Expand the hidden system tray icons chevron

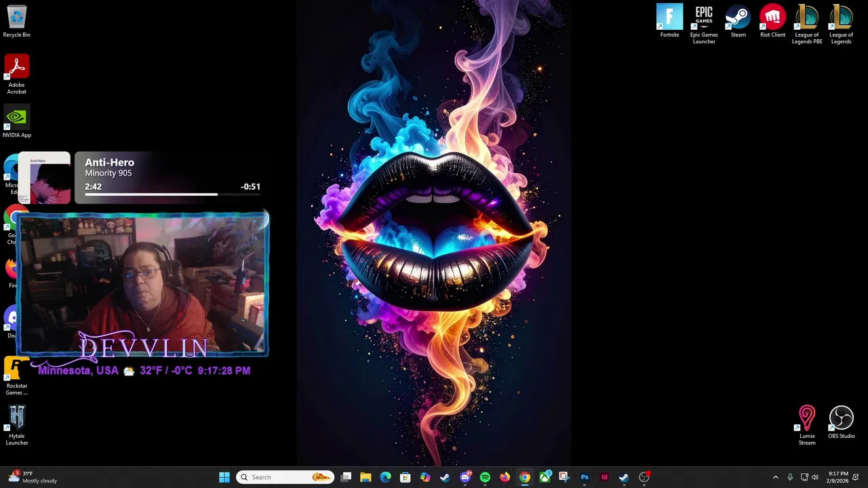click(x=776, y=477)
